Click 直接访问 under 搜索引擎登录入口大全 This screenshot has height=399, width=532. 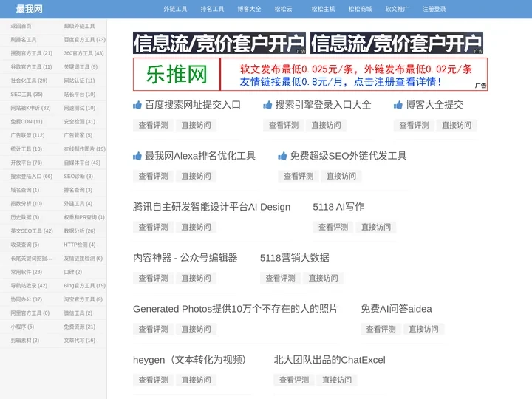click(327, 125)
